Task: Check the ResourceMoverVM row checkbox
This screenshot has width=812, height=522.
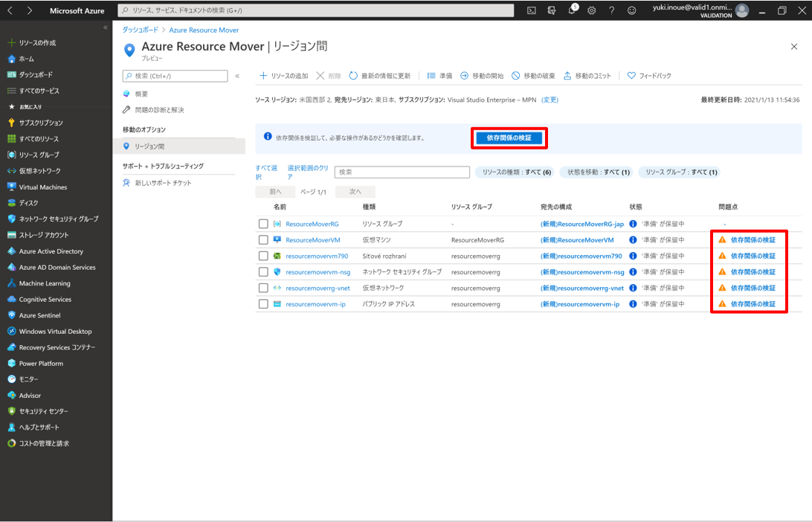Action: point(263,239)
